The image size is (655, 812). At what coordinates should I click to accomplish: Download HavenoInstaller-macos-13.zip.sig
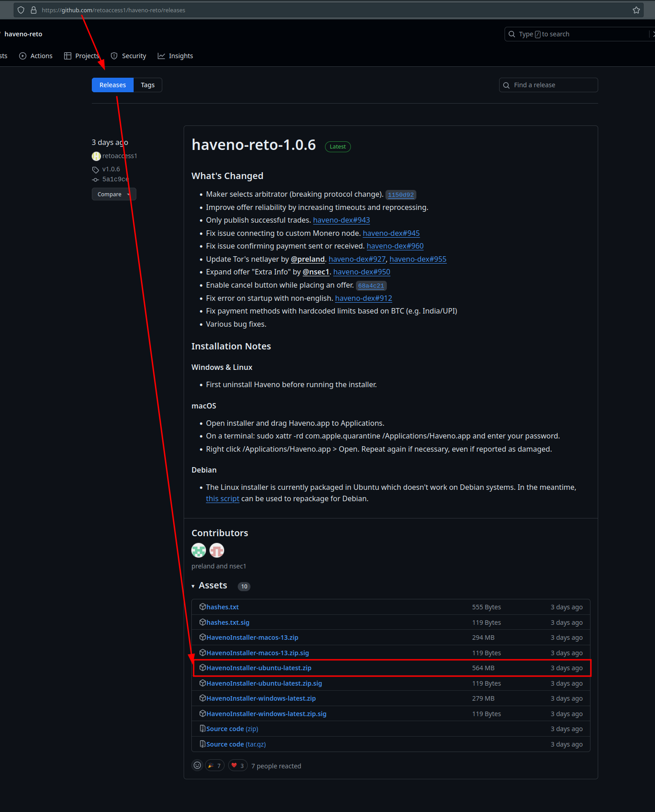(258, 653)
